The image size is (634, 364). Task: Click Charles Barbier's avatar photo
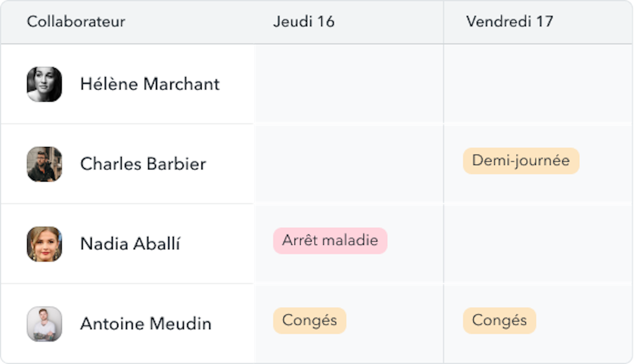[44, 164]
